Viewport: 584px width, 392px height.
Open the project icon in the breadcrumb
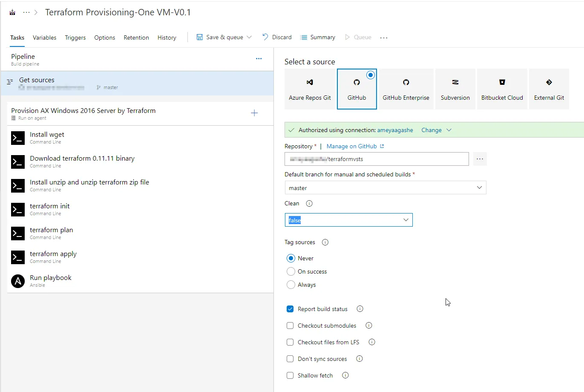tap(13, 12)
